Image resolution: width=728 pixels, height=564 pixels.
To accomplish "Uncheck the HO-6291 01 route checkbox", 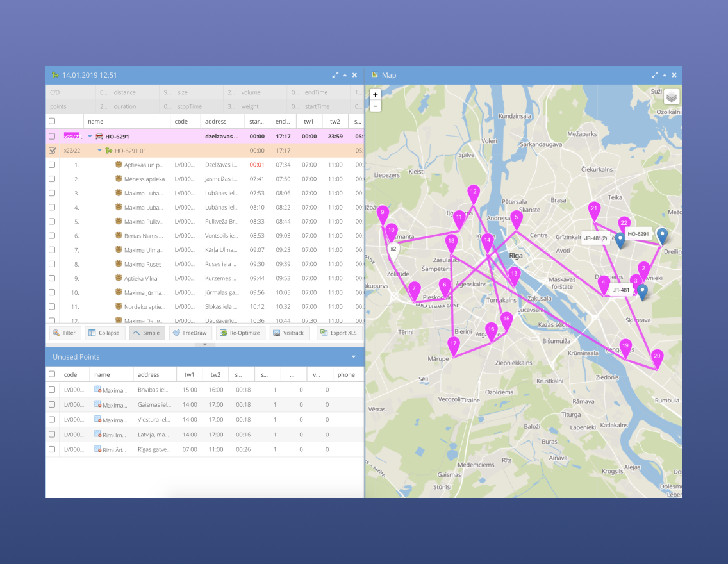I will point(53,151).
